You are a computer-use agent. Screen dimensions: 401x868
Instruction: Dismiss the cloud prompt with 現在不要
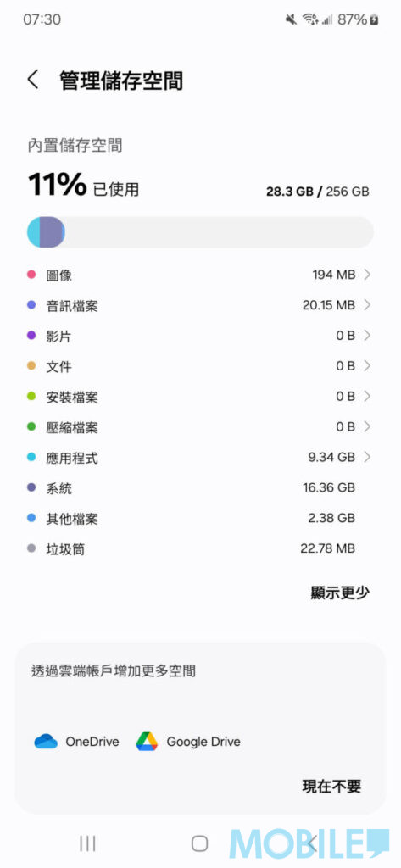coord(331,786)
